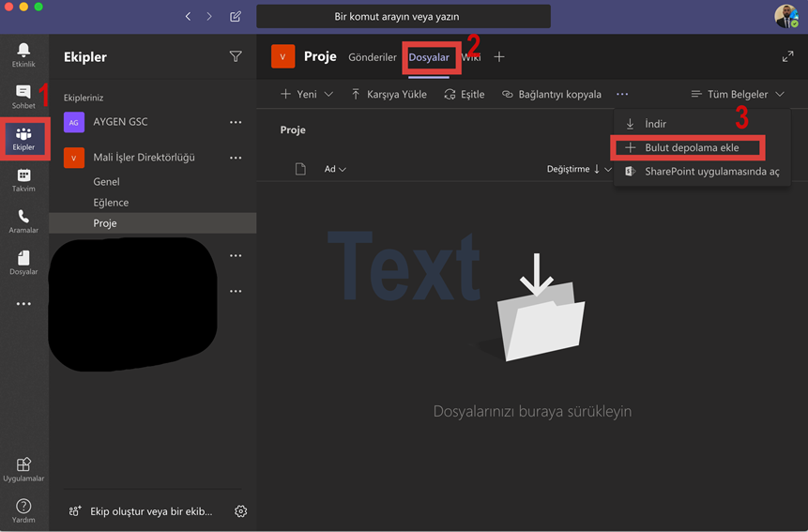This screenshot has width=808, height=532.
Task: Open the Tüm Belgeler view dropdown
Action: (x=738, y=95)
